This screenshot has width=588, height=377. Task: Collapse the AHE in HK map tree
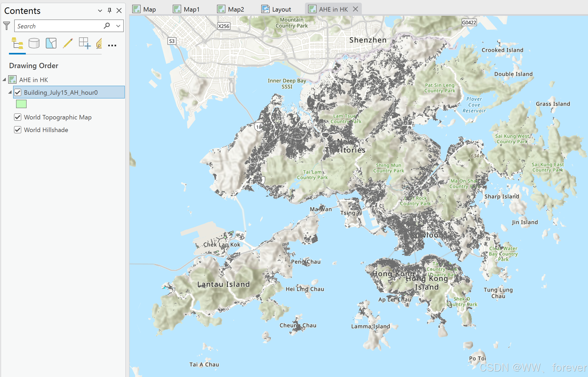(4, 79)
